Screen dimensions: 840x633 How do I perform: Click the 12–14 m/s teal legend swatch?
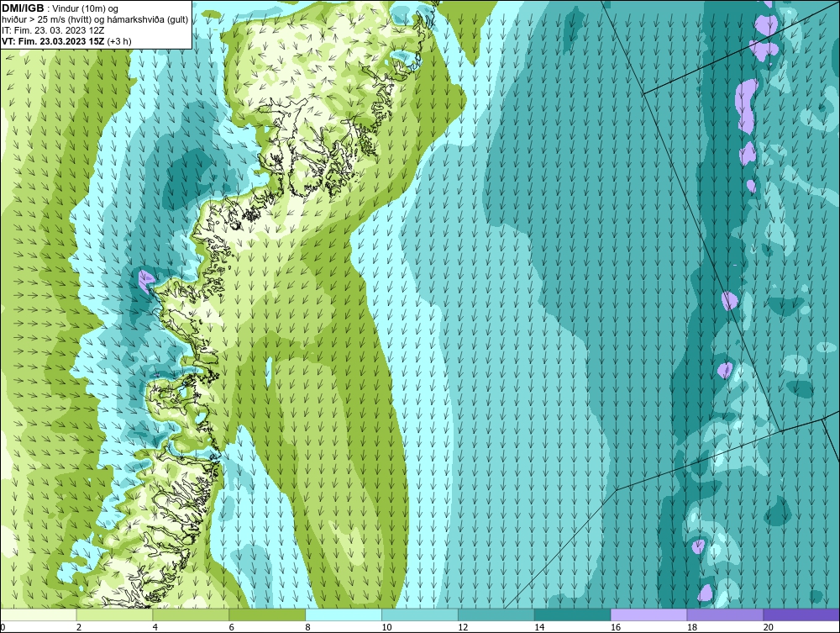(496, 615)
